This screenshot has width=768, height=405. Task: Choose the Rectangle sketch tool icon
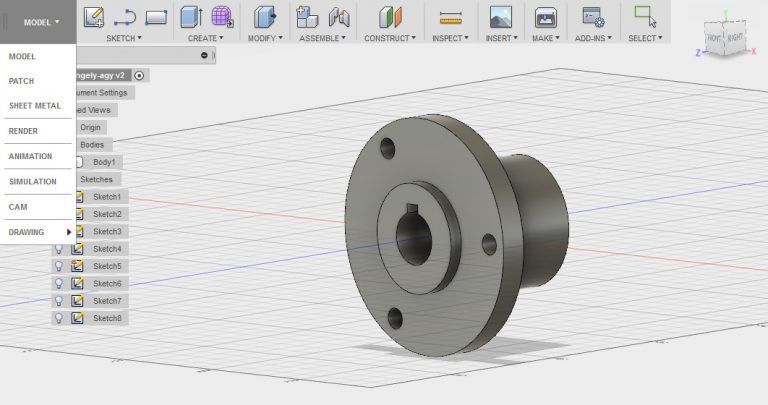156,17
